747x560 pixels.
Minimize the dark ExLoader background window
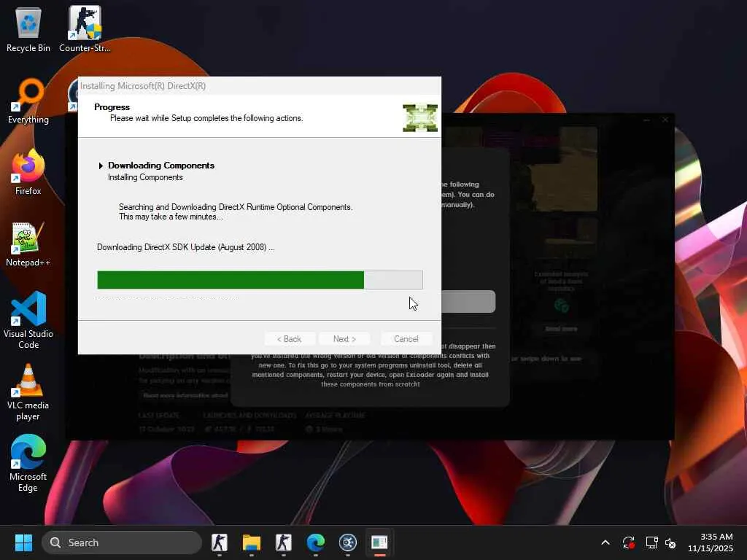tap(646, 120)
